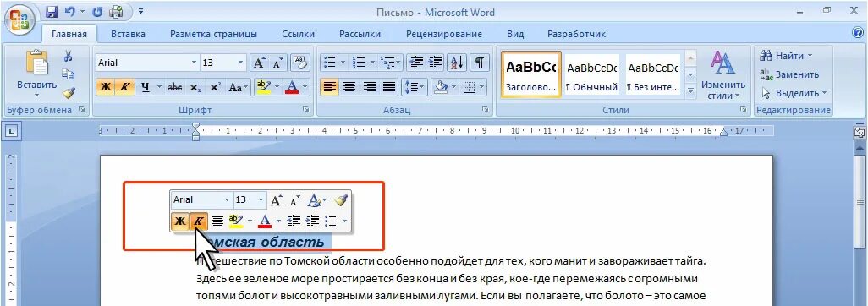
Task: Redo action in quick access toolbar
Action: (98, 11)
